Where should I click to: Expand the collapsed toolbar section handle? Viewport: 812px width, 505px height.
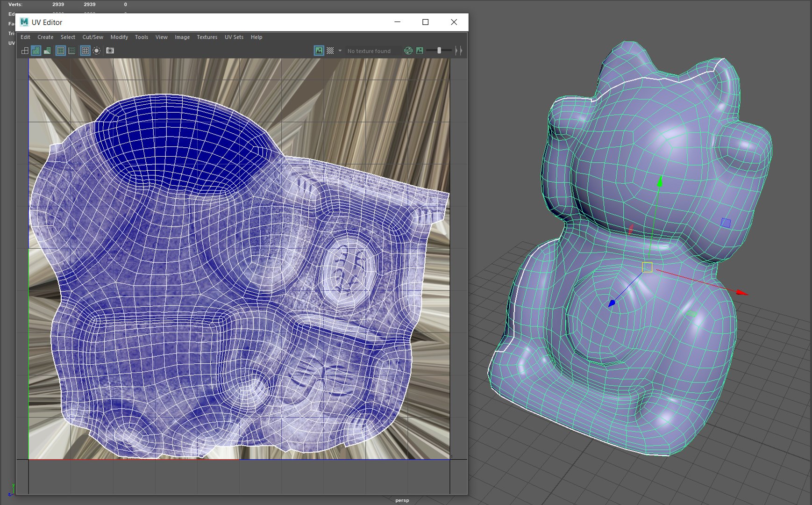pos(459,50)
